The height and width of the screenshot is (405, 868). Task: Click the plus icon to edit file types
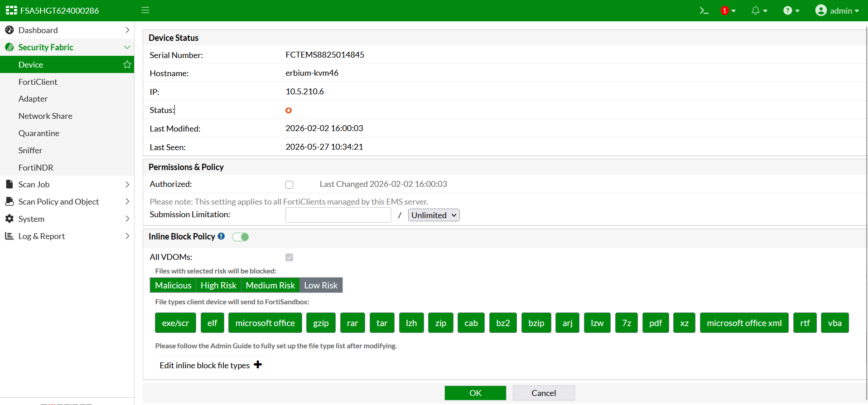[x=258, y=365]
